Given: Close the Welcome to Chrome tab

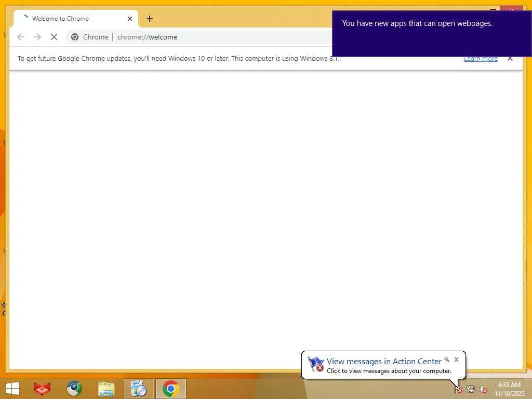Looking at the screenshot, I should (x=129, y=19).
